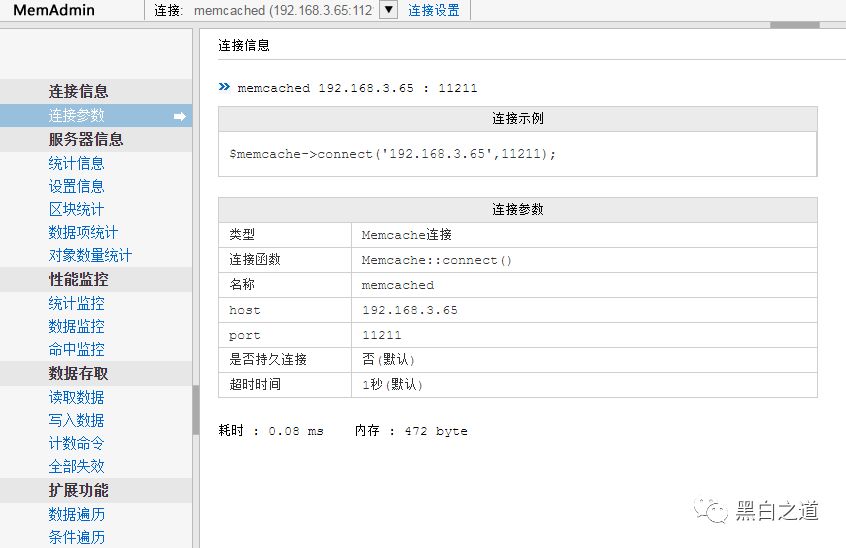Click the 连接信息 page heading
Viewport: 846px width, 548px height.
click(244, 45)
